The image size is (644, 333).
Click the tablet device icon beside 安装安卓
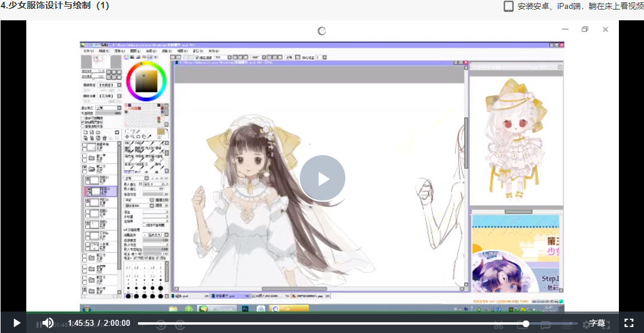(509, 7)
